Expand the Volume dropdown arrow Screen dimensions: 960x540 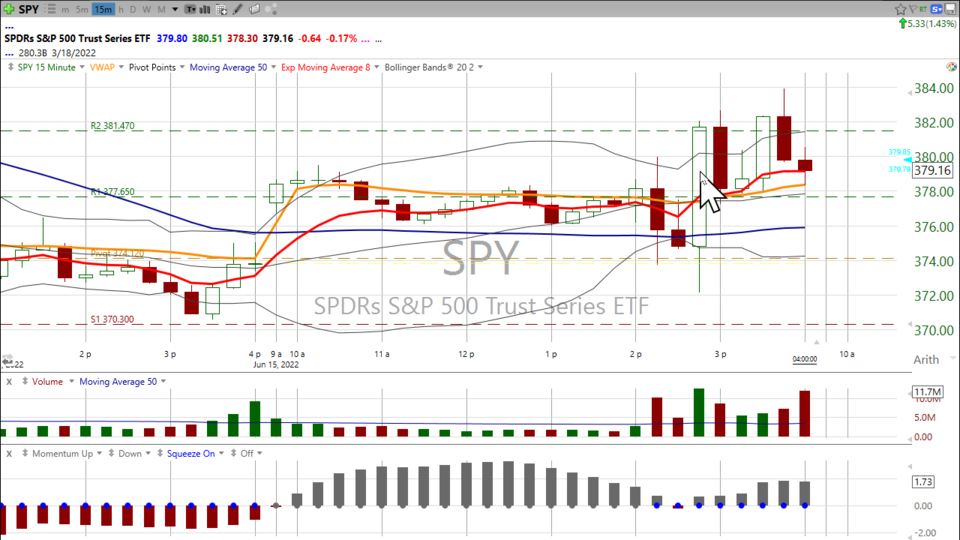coord(71,381)
